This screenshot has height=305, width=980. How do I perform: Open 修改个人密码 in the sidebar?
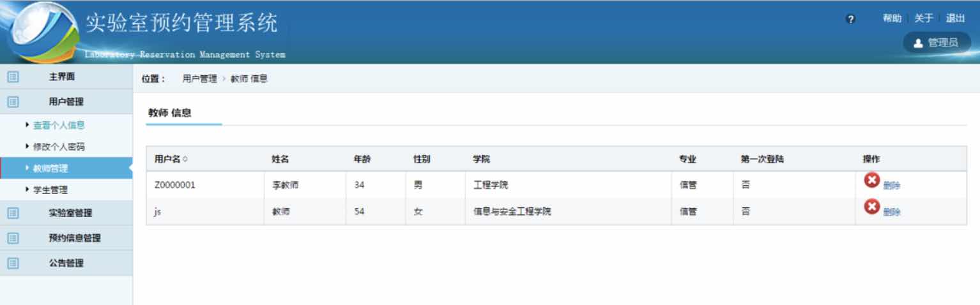59,147
